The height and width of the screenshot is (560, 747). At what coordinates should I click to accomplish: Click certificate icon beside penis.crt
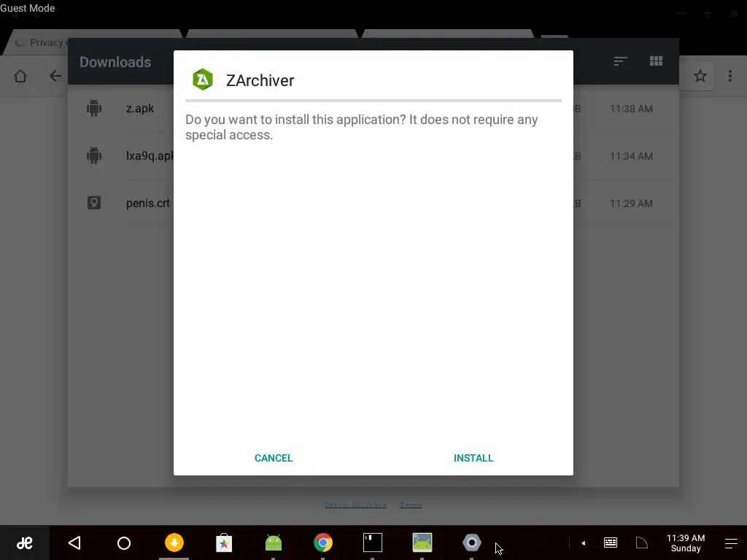[94, 203]
